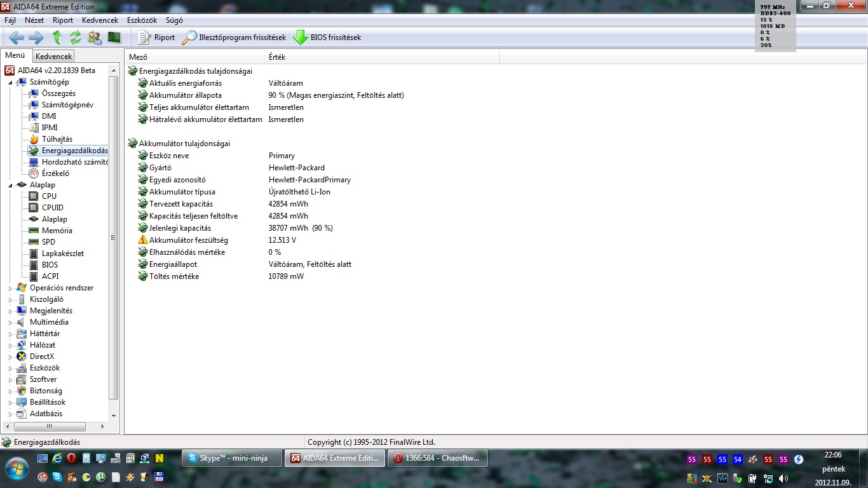Screen dimensions: 868x488
Task: Click the Internet Explorer quick launch icon
Action: coord(57,458)
